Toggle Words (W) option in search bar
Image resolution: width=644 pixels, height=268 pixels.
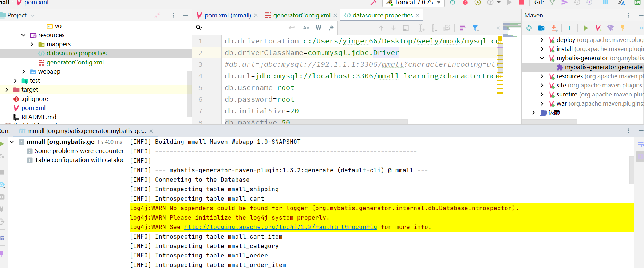point(319,28)
